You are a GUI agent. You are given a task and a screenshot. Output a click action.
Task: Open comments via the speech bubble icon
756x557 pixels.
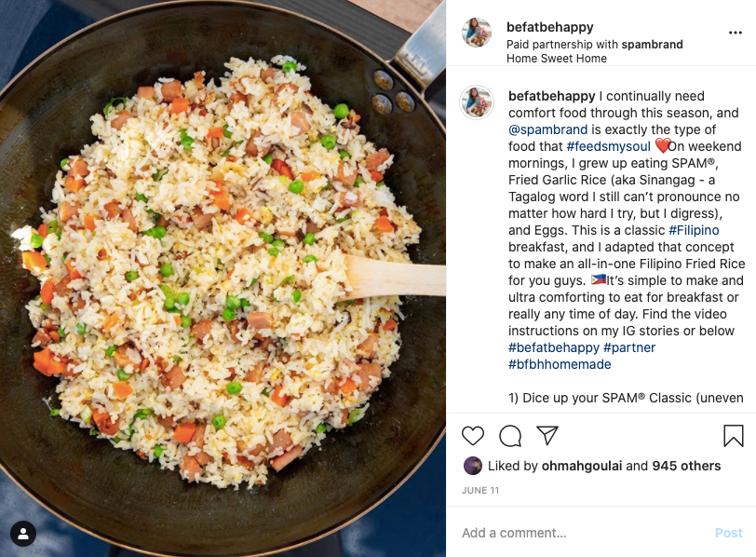(x=510, y=437)
